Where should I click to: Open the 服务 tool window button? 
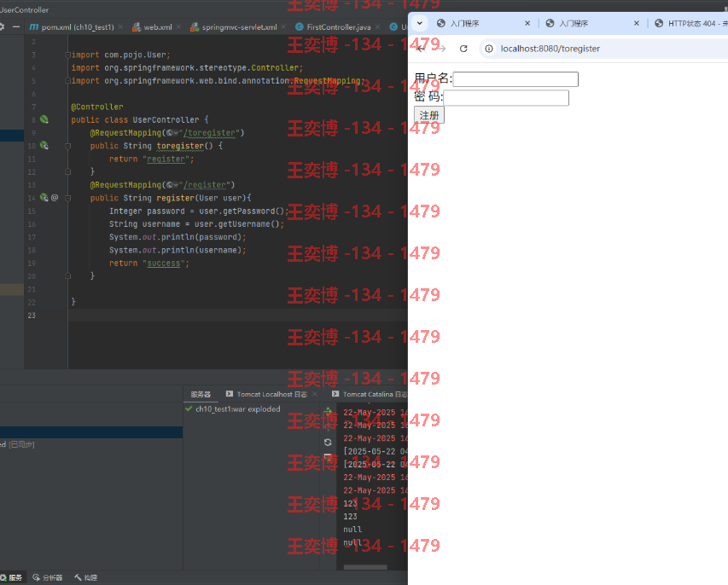click(x=11, y=577)
